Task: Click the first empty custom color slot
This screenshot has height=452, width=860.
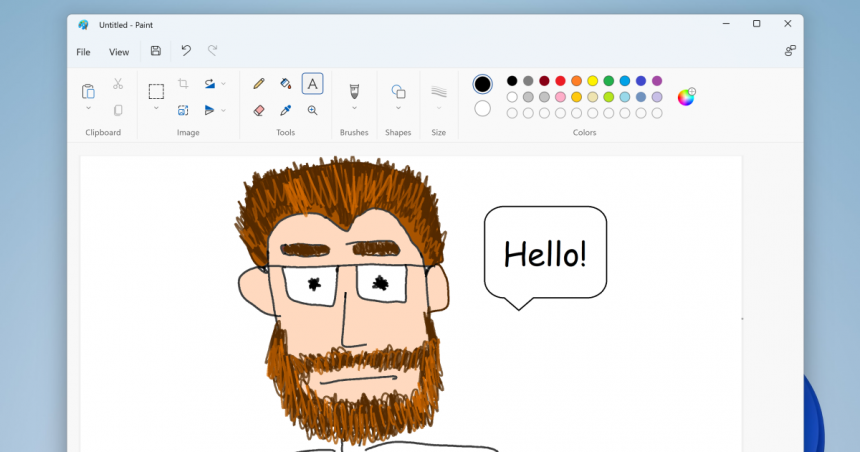Action: (512, 113)
